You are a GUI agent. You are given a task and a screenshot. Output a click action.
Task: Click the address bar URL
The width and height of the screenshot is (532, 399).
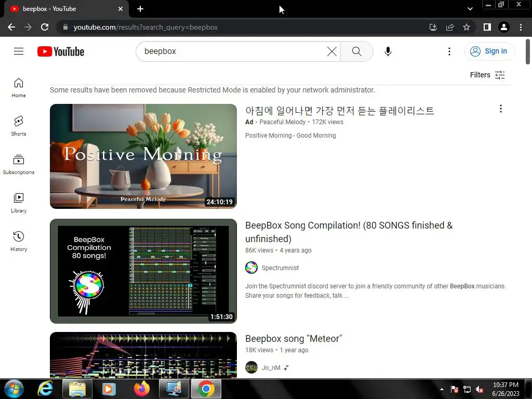[145, 27]
